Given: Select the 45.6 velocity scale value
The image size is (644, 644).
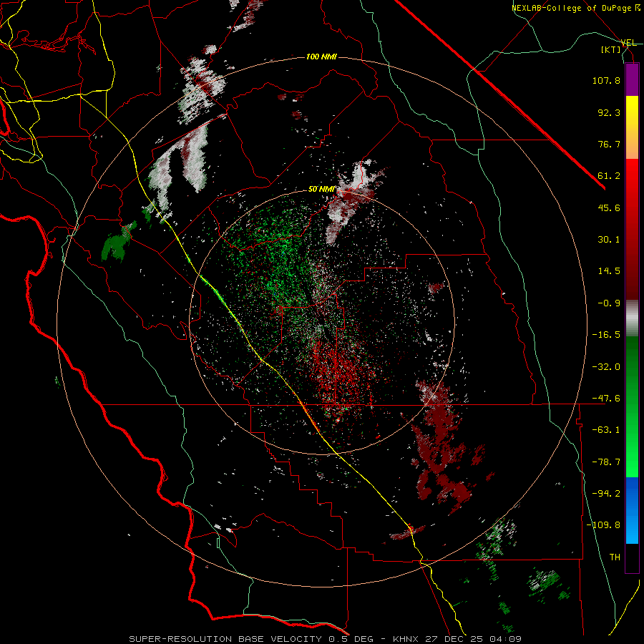Looking at the screenshot, I should (x=609, y=208).
